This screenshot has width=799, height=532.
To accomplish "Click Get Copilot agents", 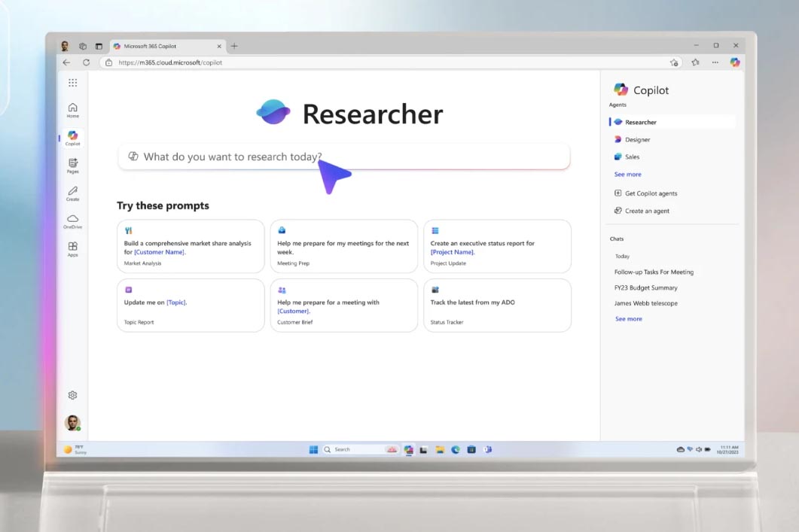I will pyautogui.click(x=651, y=193).
